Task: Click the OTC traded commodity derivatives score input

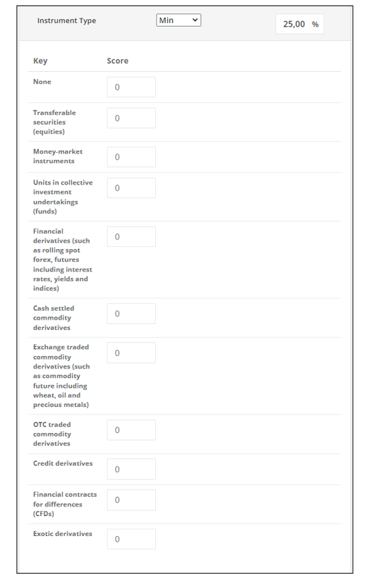Action: tap(131, 430)
